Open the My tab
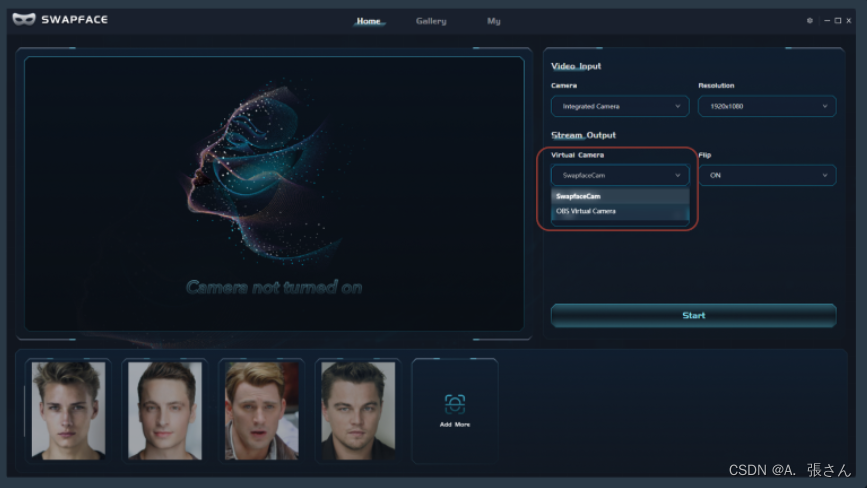Image resolution: width=867 pixels, height=488 pixels. 493,21
